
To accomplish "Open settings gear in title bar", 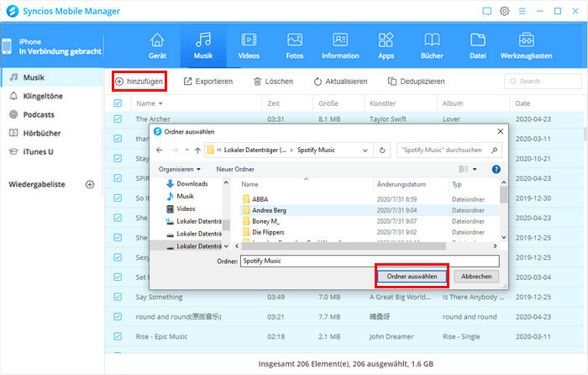I will pos(504,11).
